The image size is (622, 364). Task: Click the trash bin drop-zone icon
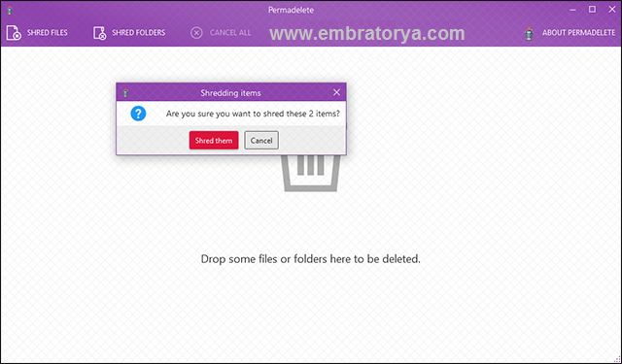311,173
